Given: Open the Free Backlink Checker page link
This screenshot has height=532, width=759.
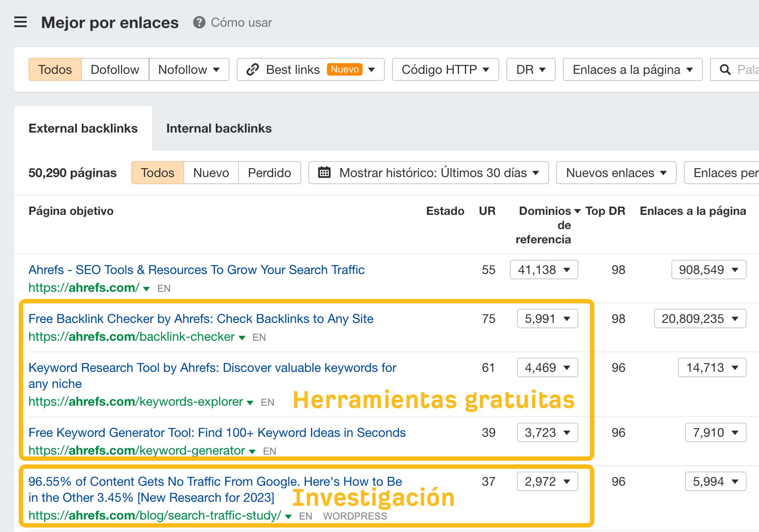Looking at the screenshot, I should pos(201,318).
